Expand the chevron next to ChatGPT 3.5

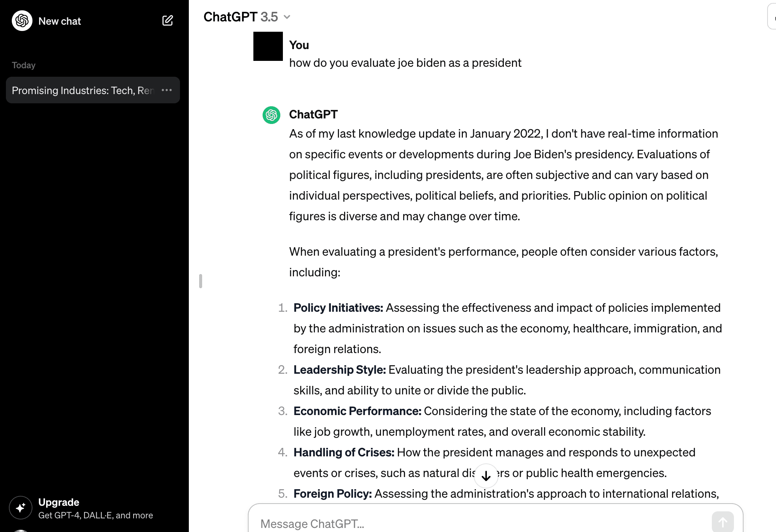click(287, 17)
